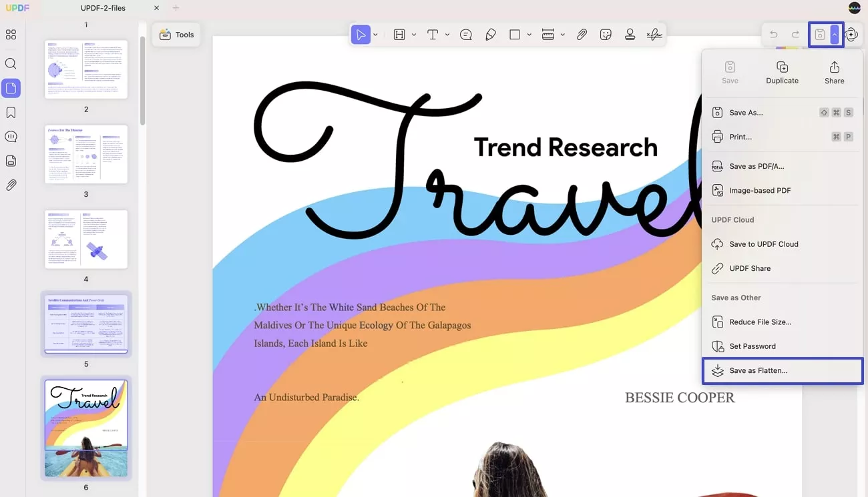Add a new tab with plus button

coord(176,8)
